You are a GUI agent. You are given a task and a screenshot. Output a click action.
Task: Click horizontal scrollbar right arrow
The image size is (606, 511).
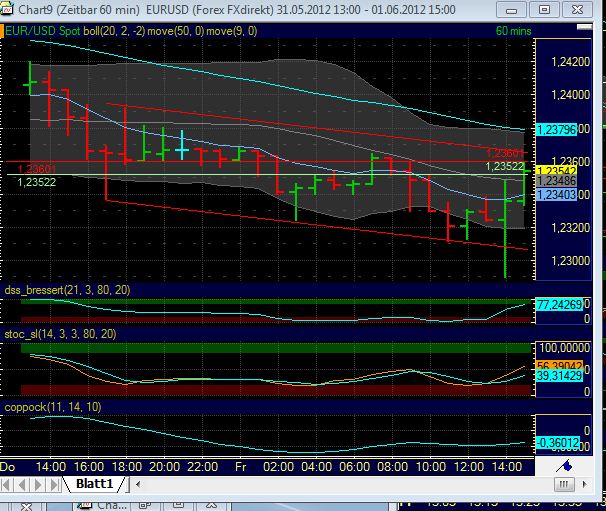[x=584, y=484]
